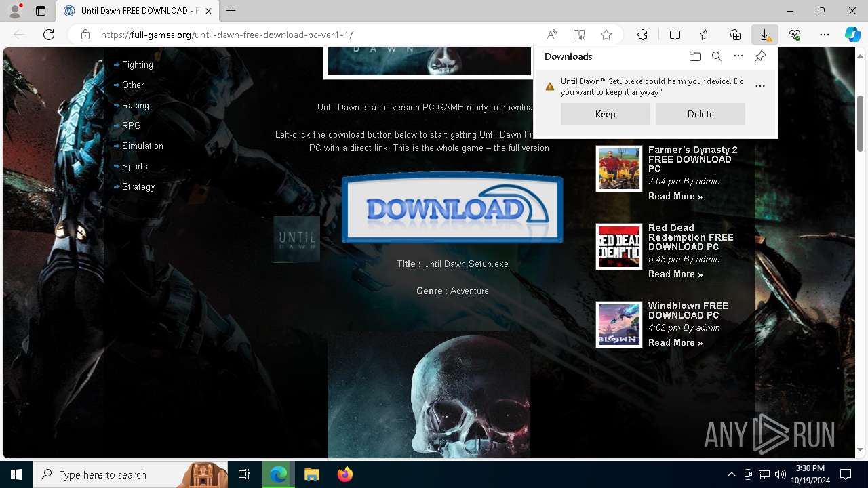Screen dimensions: 868x488
Task: Open the Extensions puzzle icon
Action: coord(643,35)
